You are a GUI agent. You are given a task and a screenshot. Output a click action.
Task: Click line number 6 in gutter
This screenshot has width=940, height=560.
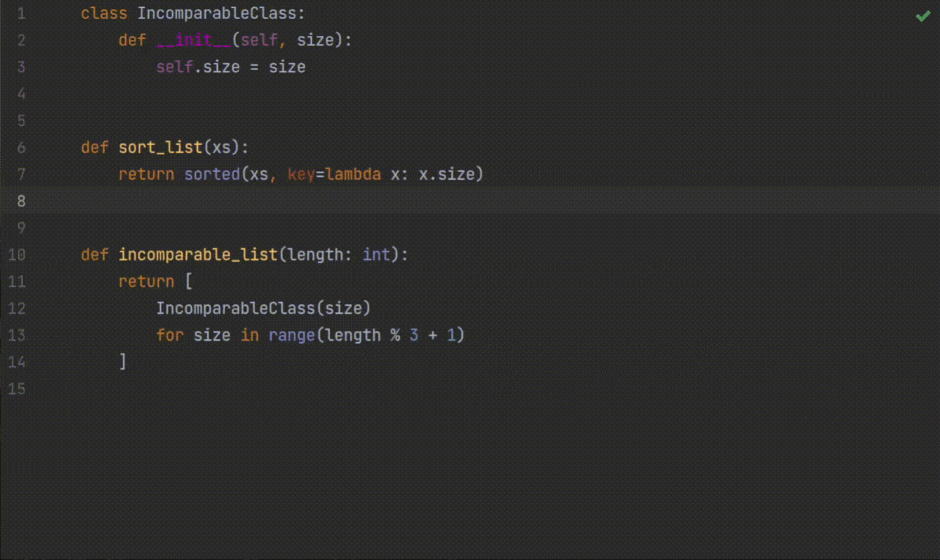click(x=21, y=148)
